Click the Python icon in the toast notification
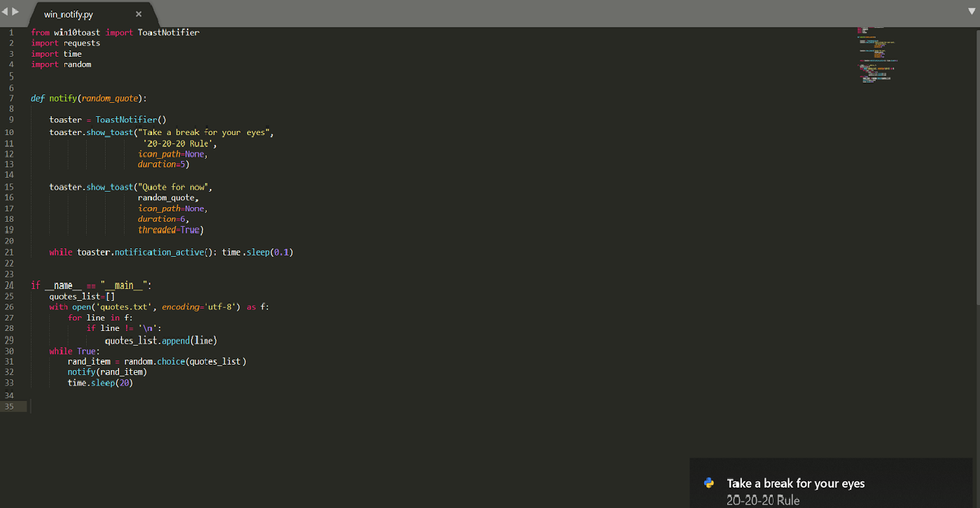This screenshot has height=508, width=980. (709, 483)
